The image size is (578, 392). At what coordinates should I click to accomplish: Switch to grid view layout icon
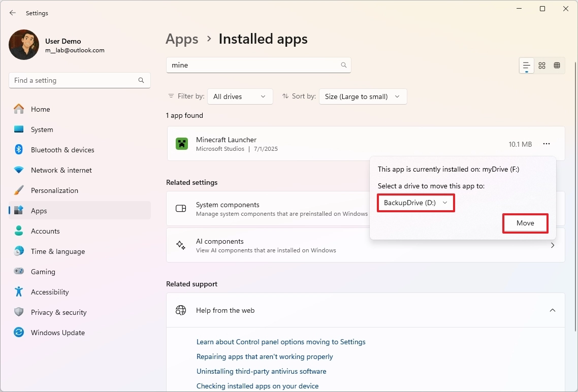click(542, 66)
